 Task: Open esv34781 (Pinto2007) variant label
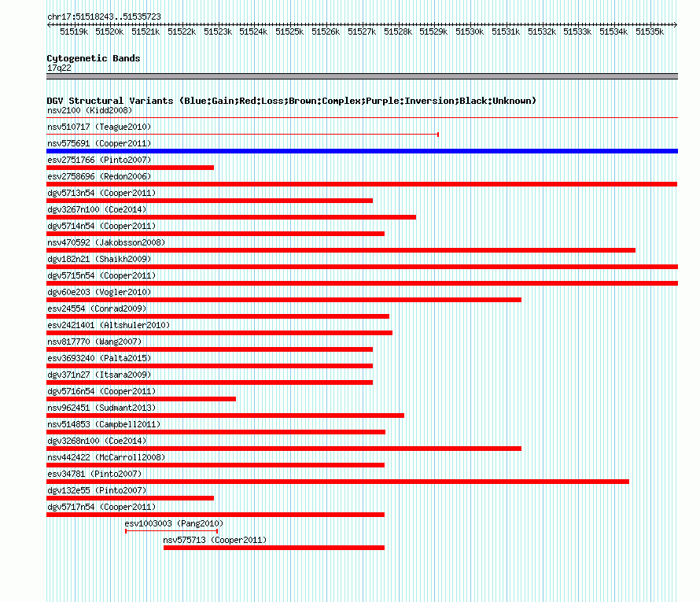coord(94,474)
